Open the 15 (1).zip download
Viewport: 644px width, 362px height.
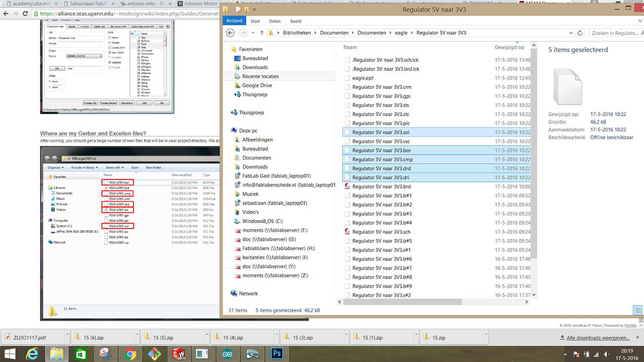(x=372, y=338)
